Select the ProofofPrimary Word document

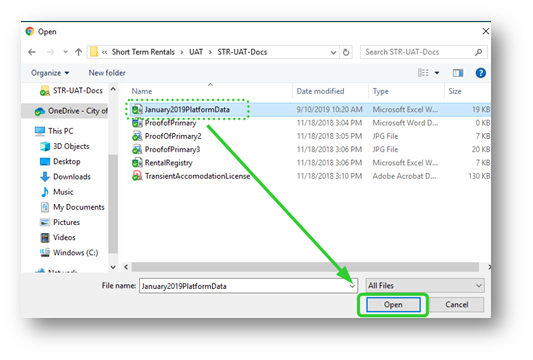(x=310, y=123)
